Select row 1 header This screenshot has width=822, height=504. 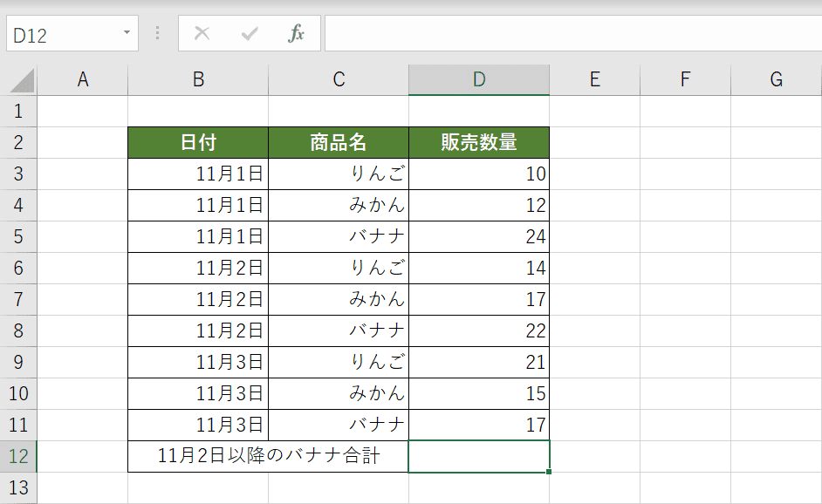pyautogui.click(x=18, y=111)
